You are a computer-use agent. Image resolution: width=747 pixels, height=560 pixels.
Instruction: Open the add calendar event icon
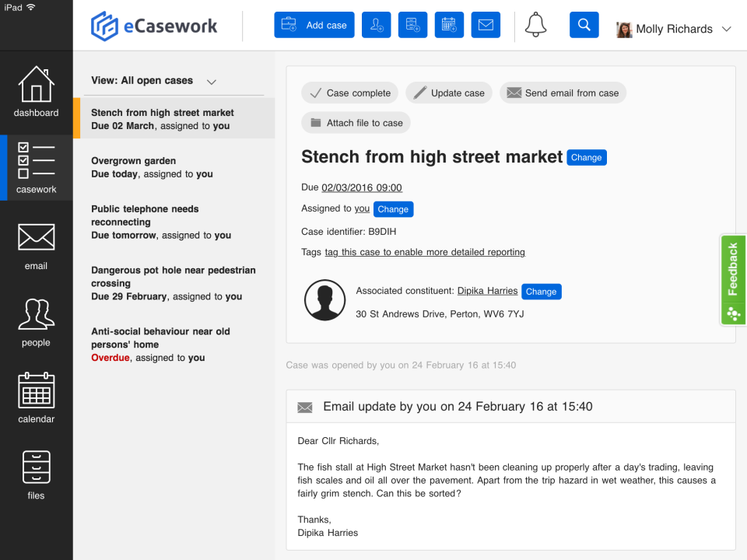(449, 24)
